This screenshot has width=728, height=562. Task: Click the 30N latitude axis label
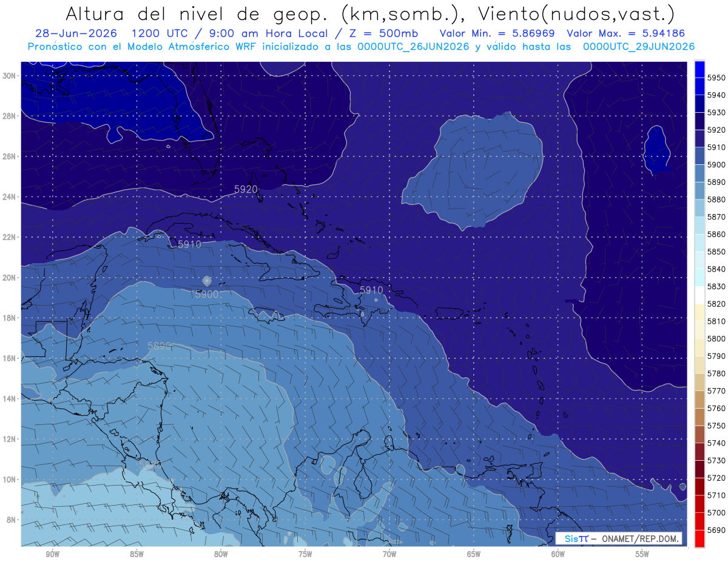tap(9, 76)
